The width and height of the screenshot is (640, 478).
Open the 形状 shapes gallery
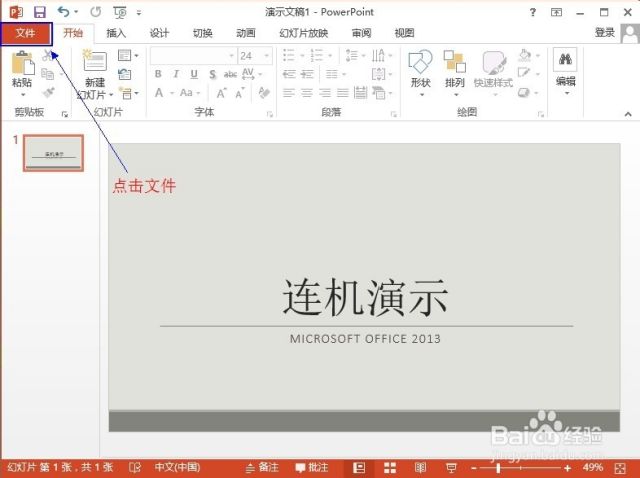coord(420,73)
